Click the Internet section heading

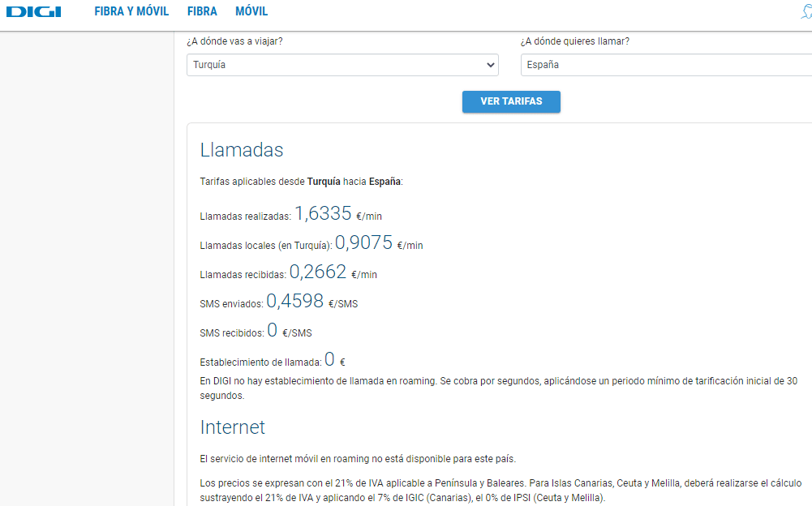pyautogui.click(x=233, y=427)
